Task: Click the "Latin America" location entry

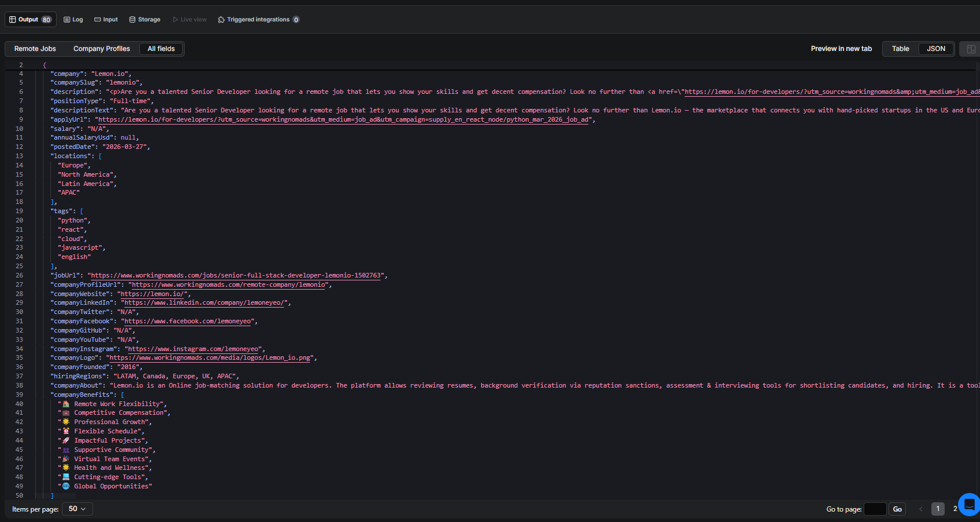Action: coord(86,184)
